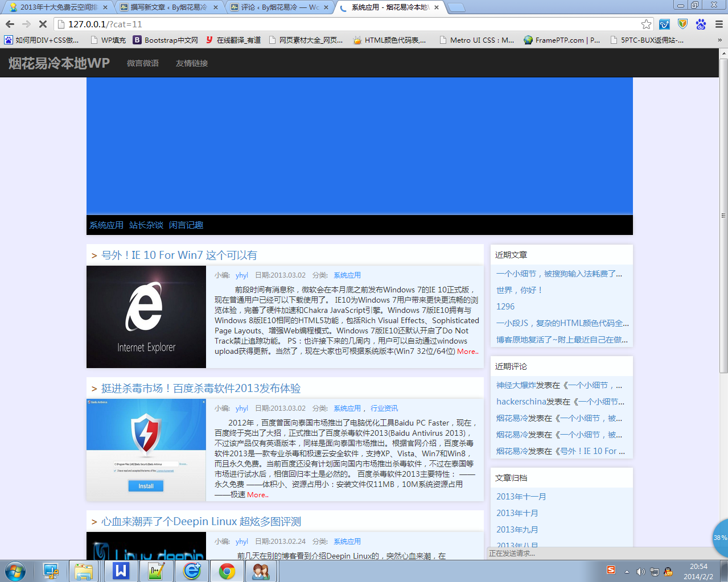
Task: Click the browser forward arrow
Action: pos(26,24)
